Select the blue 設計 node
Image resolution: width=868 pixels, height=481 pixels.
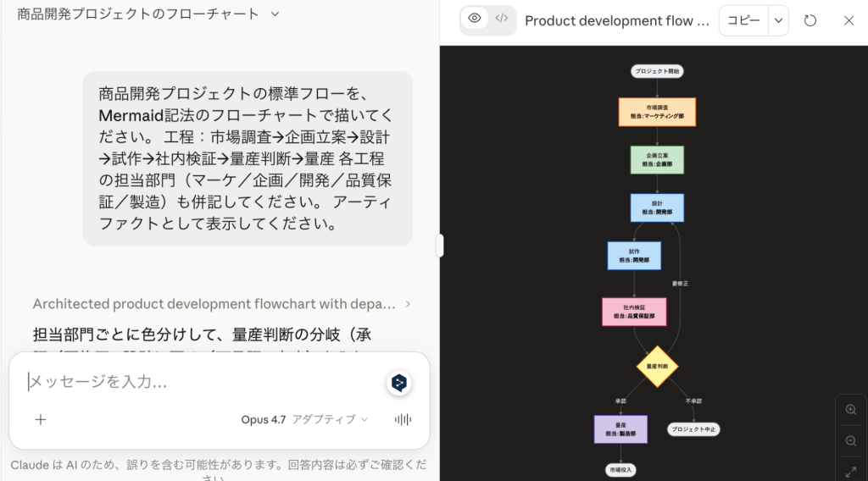pyautogui.click(x=657, y=207)
